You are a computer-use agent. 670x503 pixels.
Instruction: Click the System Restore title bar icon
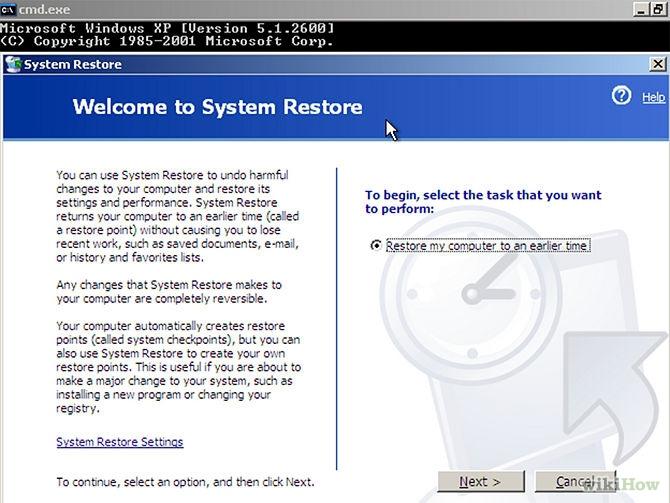[x=13, y=65]
